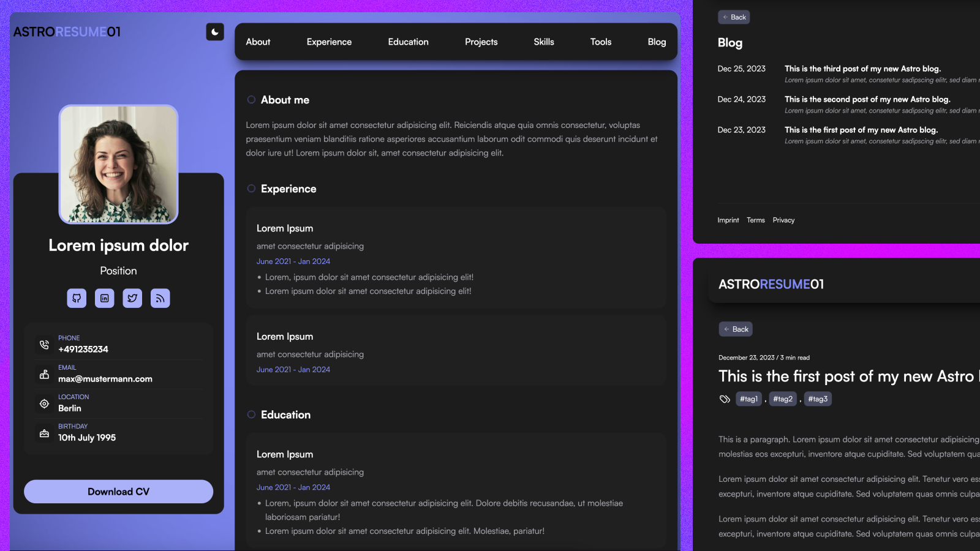Click the profile photo thumbnail
This screenshot has width=980, height=551.
(x=118, y=164)
